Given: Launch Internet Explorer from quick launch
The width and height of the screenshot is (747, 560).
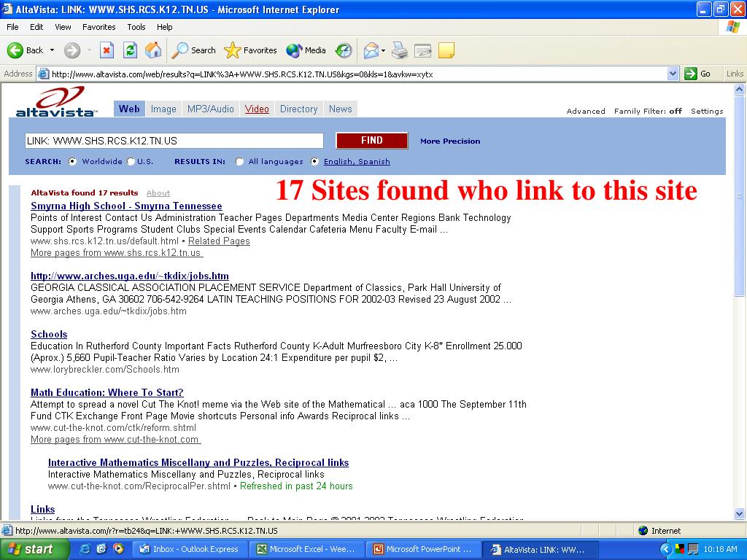Looking at the screenshot, I should [85, 549].
